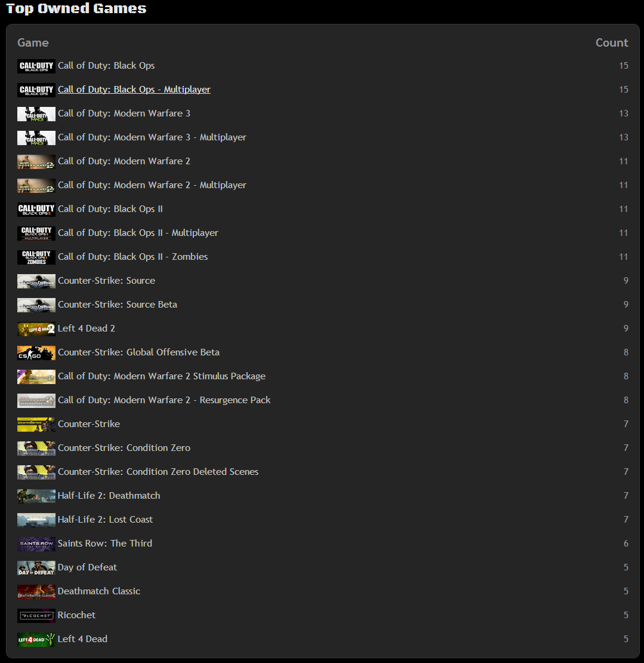Screen dimensions: 644x663
Task: Open the Half-Life 2: Lost Coast link
Action: point(105,520)
